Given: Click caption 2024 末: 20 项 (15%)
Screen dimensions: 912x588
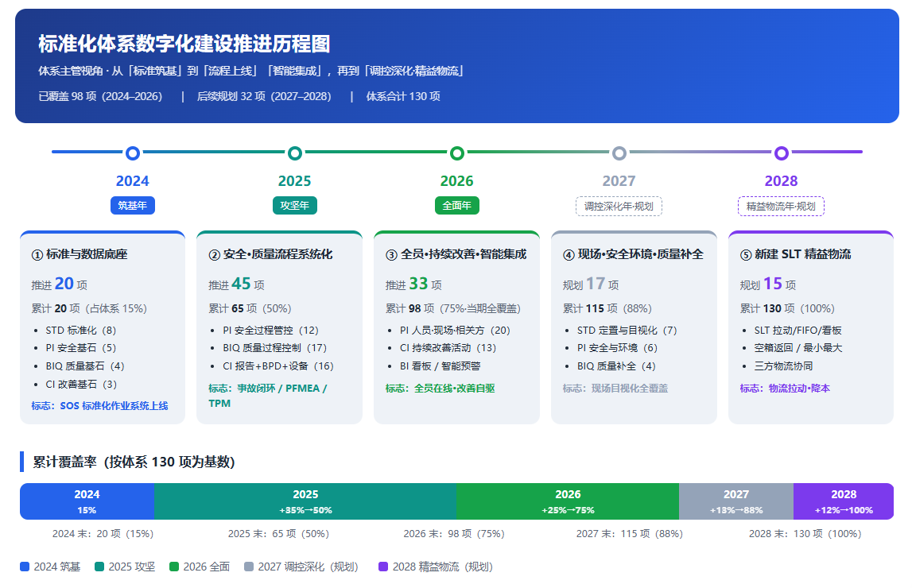Looking at the screenshot, I should coord(103,533).
